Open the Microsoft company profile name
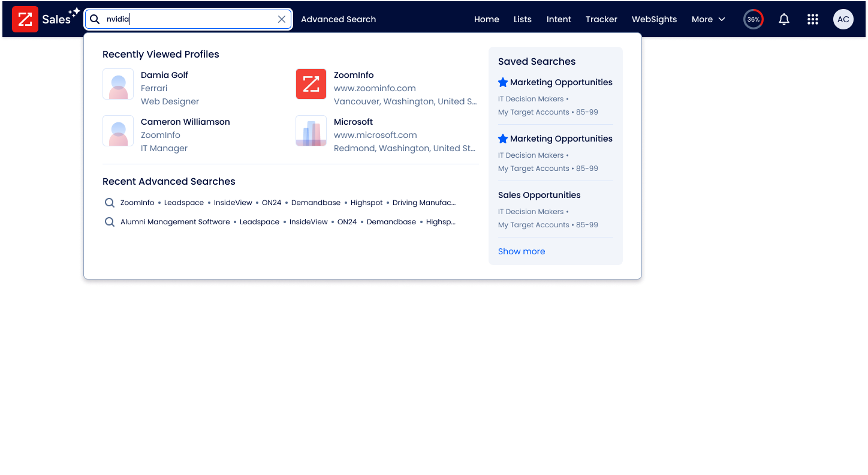 tap(353, 122)
